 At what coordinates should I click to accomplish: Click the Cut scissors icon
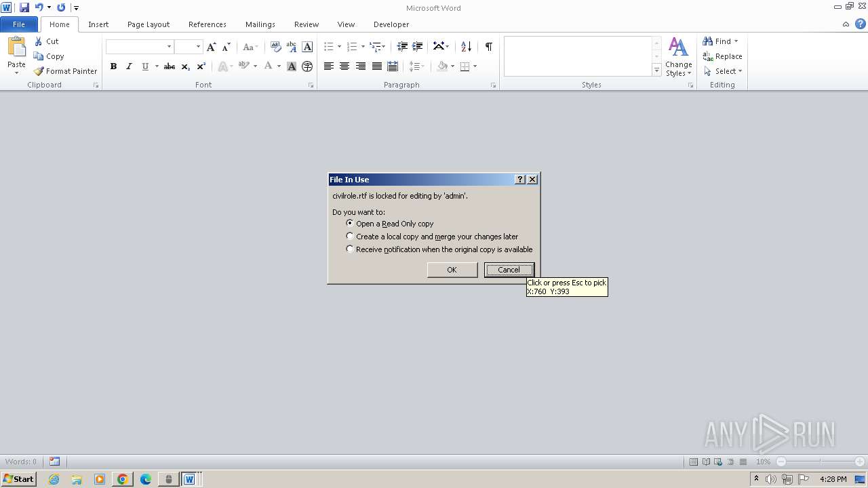click(x=39, y=41)
